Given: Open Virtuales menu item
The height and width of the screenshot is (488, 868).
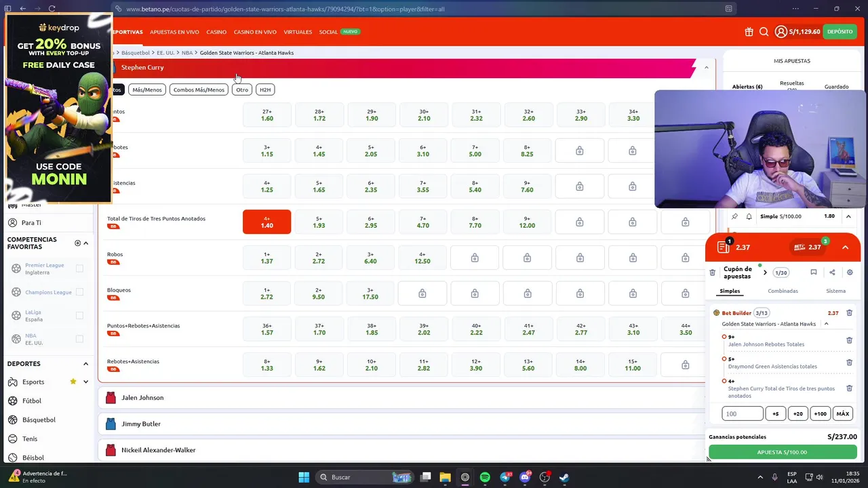Looking at the screenshot, I should [x=298, y=32].
